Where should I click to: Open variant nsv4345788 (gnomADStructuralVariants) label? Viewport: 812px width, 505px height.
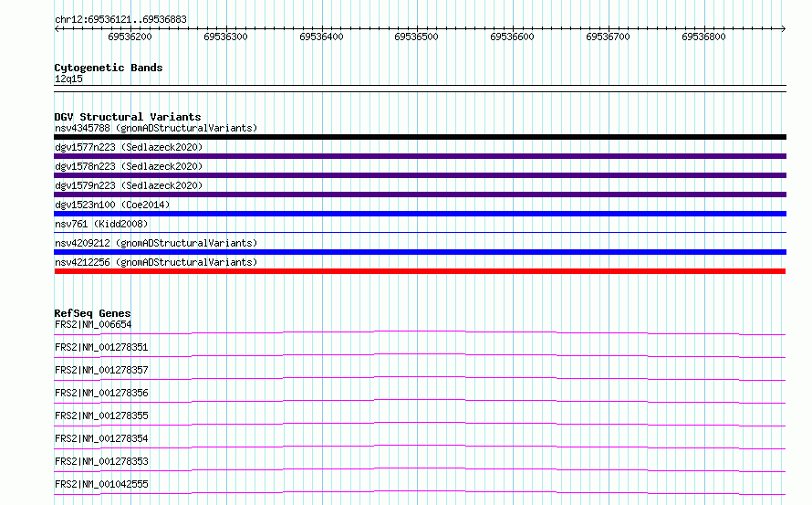(x=156, y=128)
